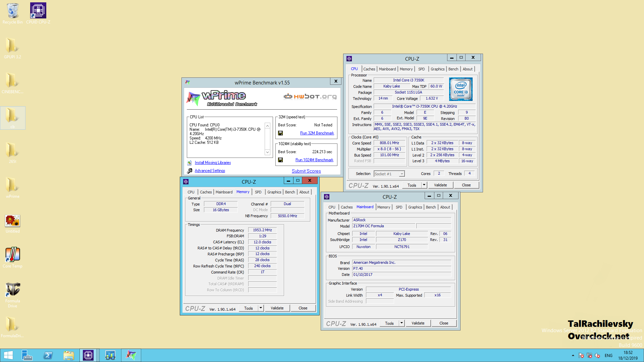Open the 265t folder on the desktop
The image size is (644, 362).
12,153
